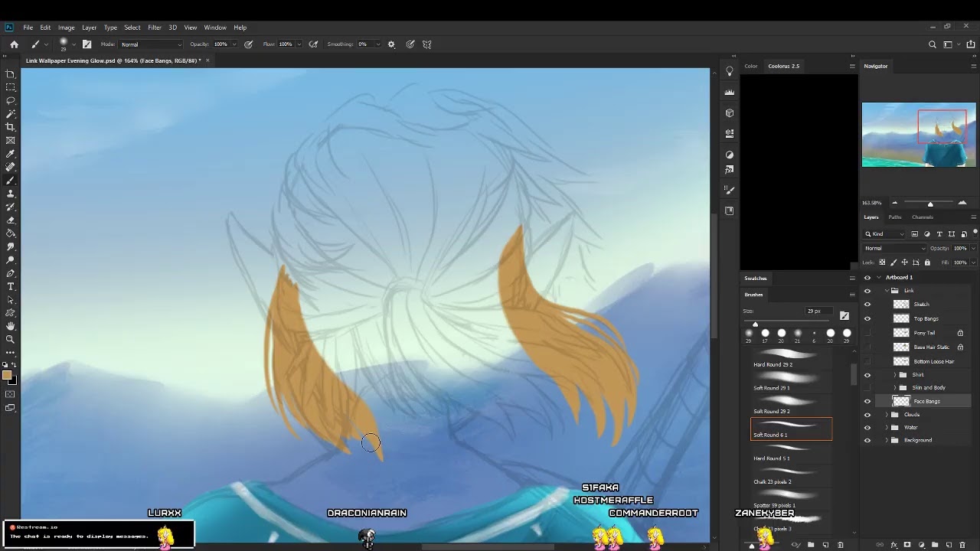This screenshot has height=551, width=980.
Task: Delete layer using trash icon in Layers panel
Action: (964, 545)
